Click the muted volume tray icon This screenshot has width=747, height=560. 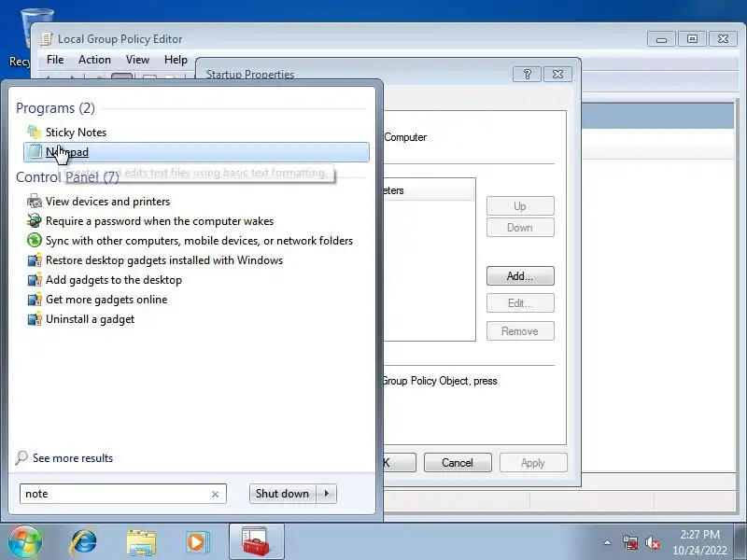pyautogui.click(x=653, y=542)
